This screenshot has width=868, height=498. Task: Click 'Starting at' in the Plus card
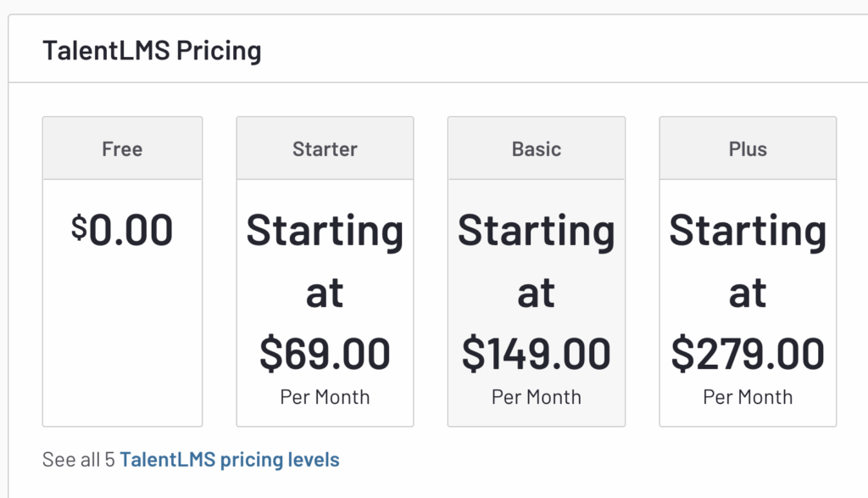[x=748, y=261]
